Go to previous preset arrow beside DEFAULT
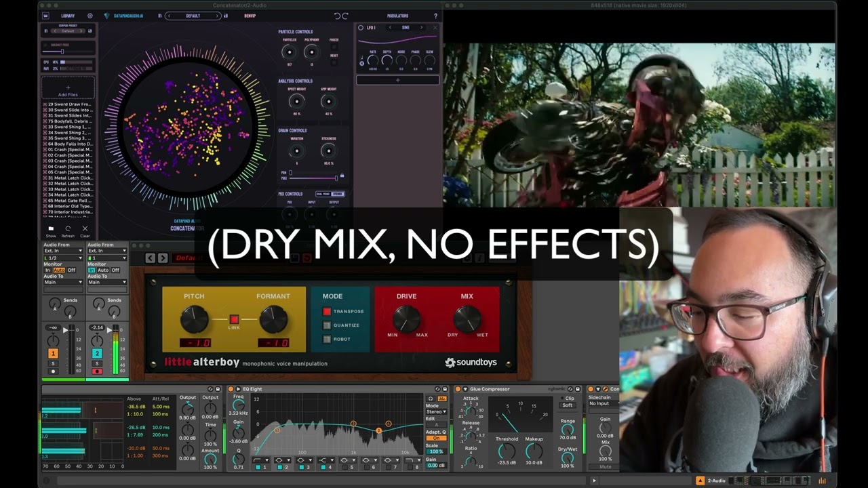Image resolution: width=868 pixels, height=488 pixels. point(169,16)
